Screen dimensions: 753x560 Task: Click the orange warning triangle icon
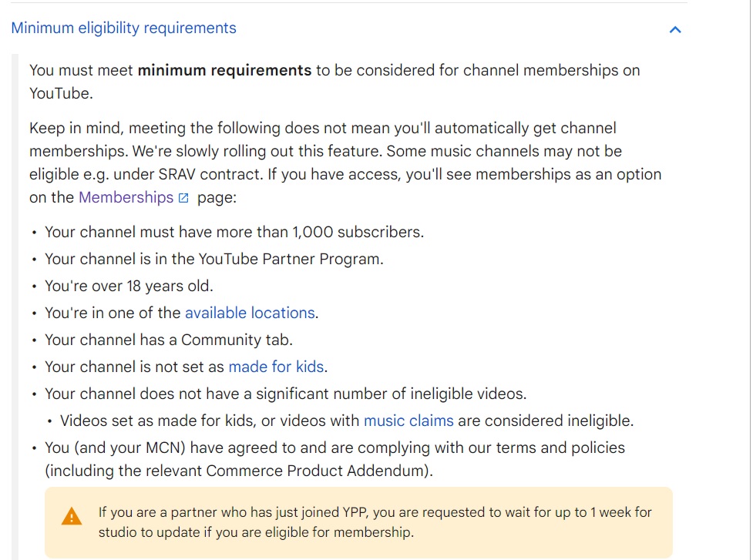click(x=72, y=517)
